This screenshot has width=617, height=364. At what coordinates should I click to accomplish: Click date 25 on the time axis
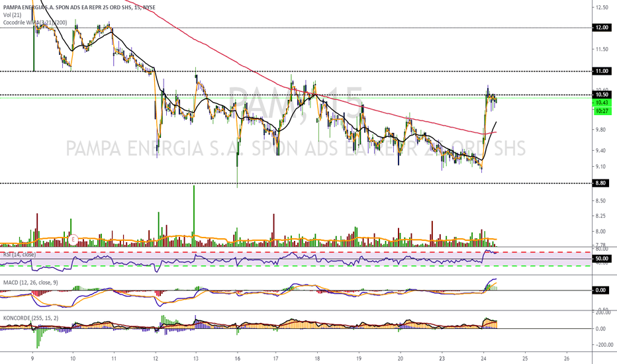(525, 359)
